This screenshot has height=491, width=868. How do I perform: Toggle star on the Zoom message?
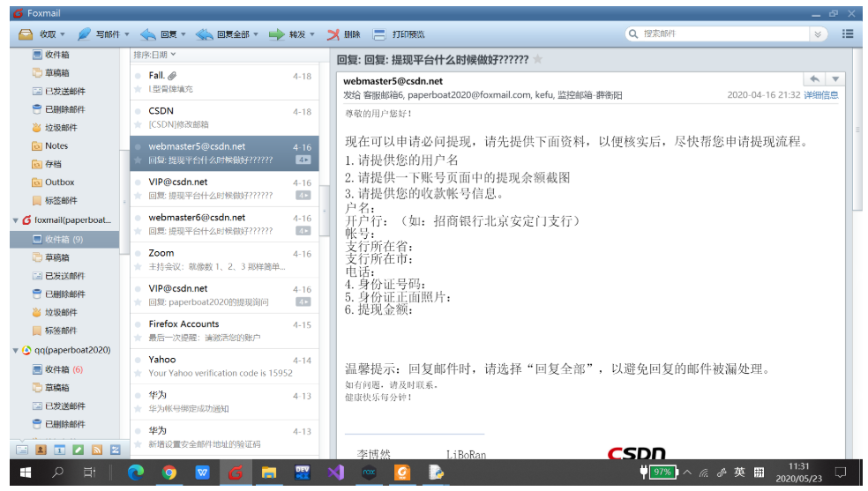pyautogui.click(x=138, y=266)
